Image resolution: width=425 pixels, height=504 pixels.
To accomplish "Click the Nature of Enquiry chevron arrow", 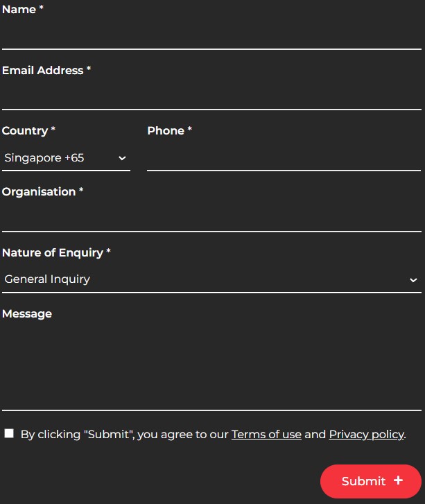I will pyautogui.click(x=413, y=280).
